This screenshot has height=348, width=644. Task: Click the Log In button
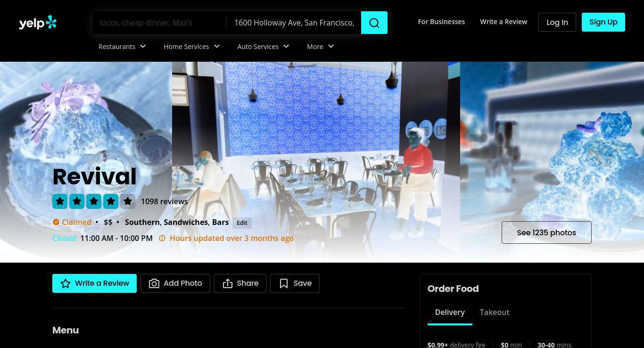click(557, 22)
